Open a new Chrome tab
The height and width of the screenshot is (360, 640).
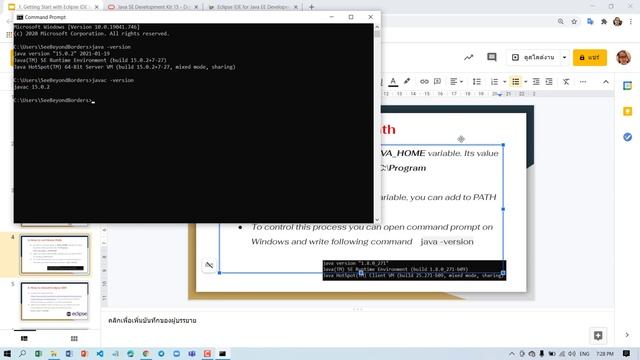[x=311, y=7]
